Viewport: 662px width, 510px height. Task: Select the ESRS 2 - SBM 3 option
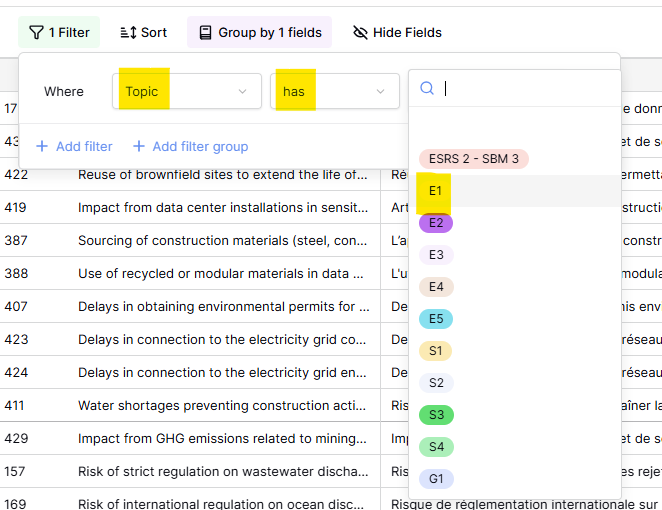[x=473, y=159]
